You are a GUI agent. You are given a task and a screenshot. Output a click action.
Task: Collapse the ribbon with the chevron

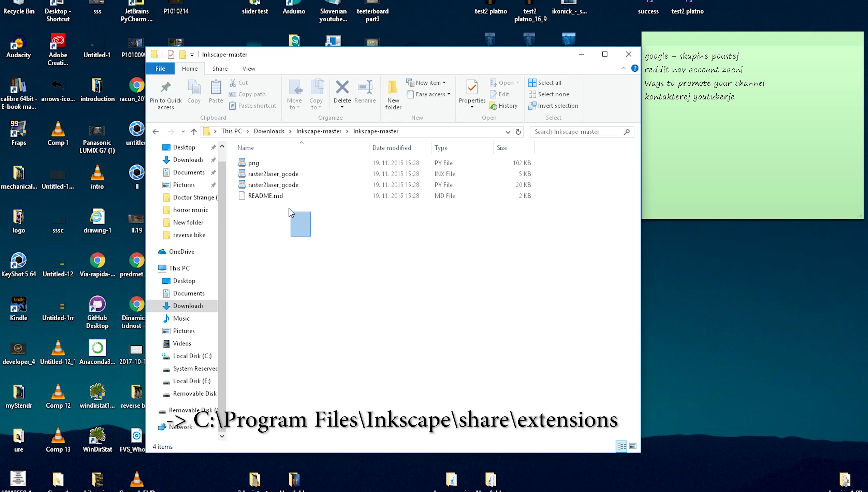(623, 68)
